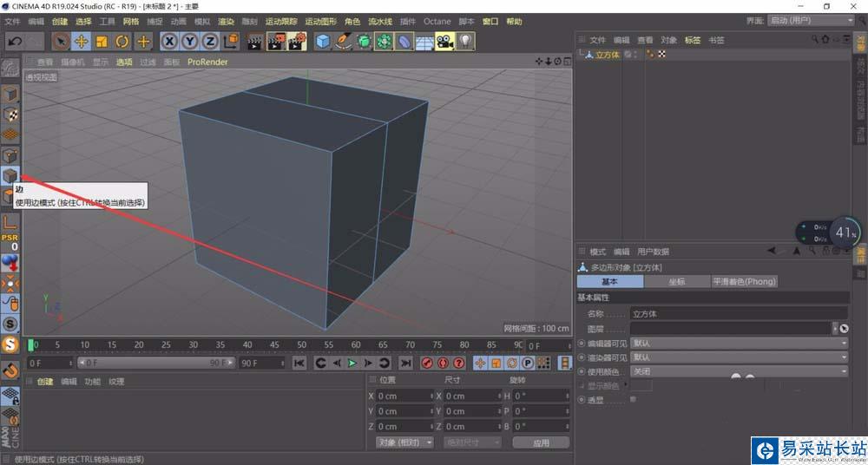This screenshot has height=465, width=868.
Task: Toggle the X axis lock
Action: pos(169,41)
